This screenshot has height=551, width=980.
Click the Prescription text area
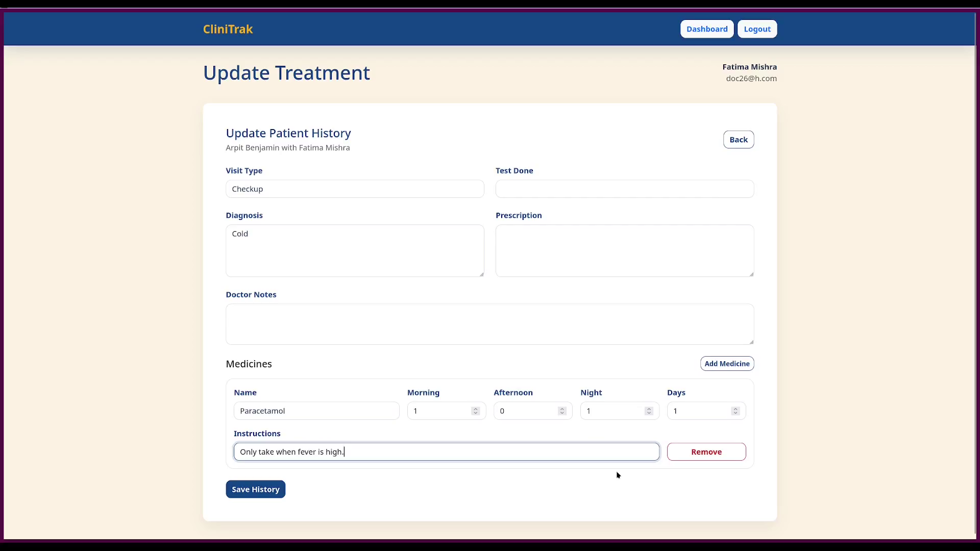tap(624, 251)
